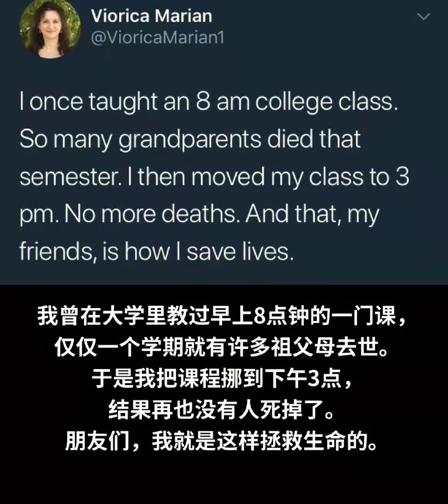
Task: Open the tweet options chevron menu
Action: (x=423, y=17)
